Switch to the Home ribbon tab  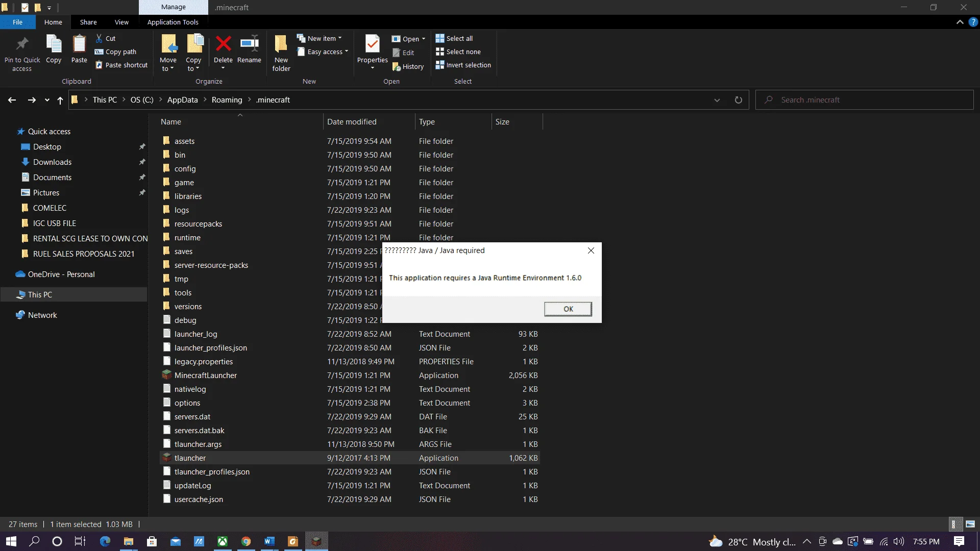53,22
